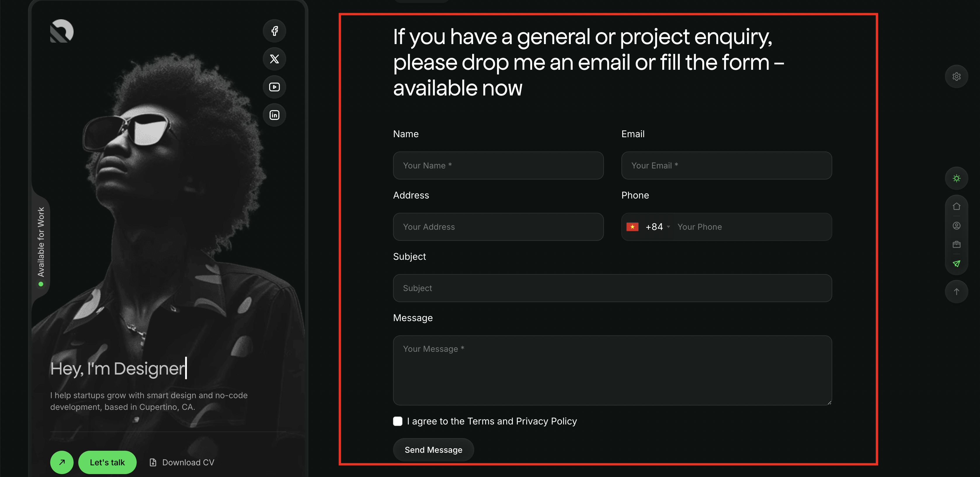
Task: Toggle the light mode sun icon
Action: [956, 178]
